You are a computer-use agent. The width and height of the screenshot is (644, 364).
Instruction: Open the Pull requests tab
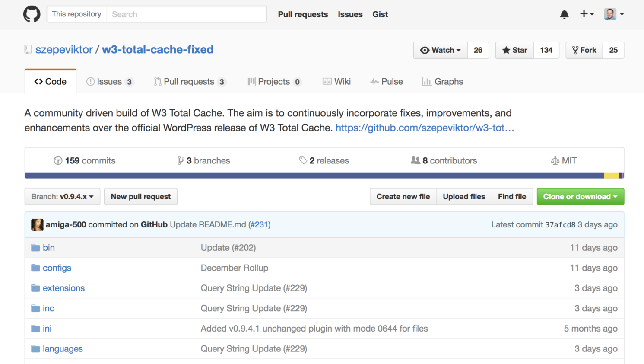pyautogui.click(x=190, y=81)
